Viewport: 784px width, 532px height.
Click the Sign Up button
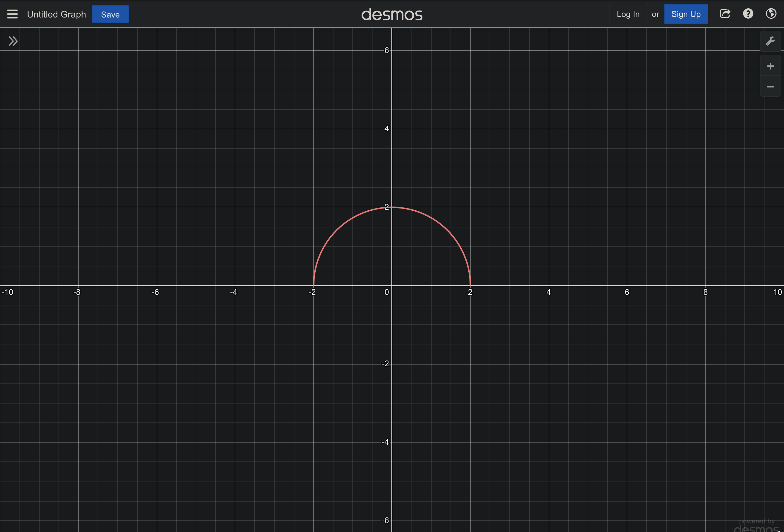pyautogui.click(x=686, y=14)
